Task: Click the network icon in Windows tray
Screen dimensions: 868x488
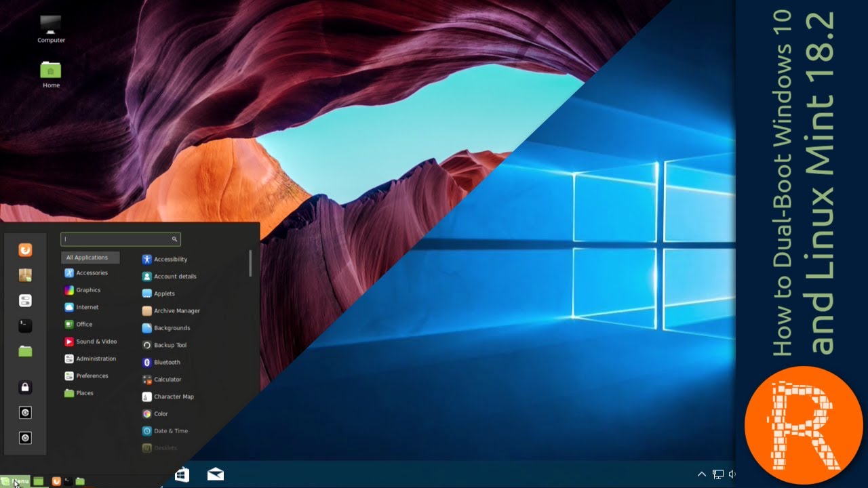Action: click(717, 474)
